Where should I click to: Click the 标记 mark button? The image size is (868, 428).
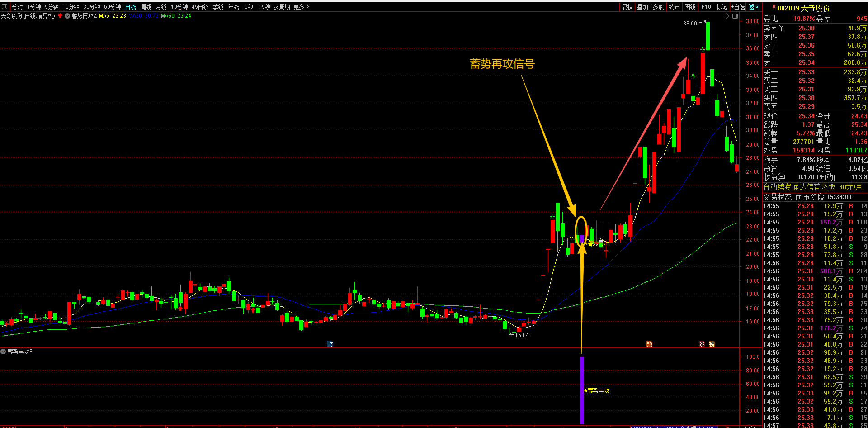click(722, 7)
